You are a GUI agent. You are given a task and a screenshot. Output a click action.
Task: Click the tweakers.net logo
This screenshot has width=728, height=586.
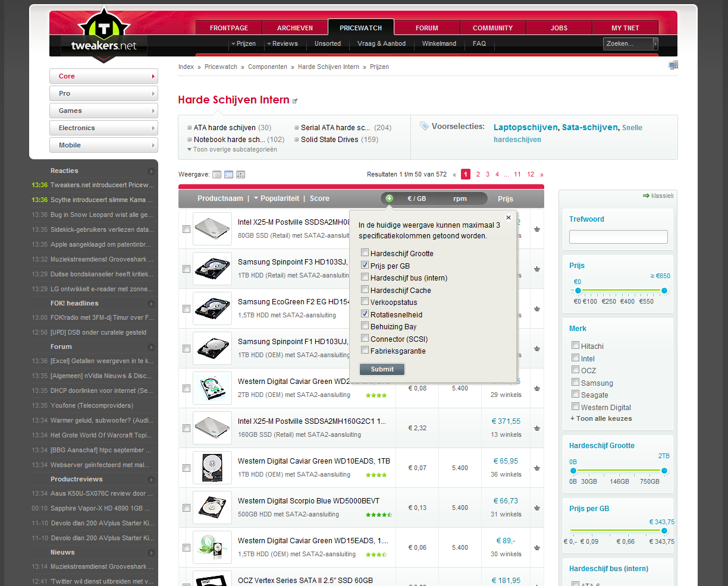(104, 36)
